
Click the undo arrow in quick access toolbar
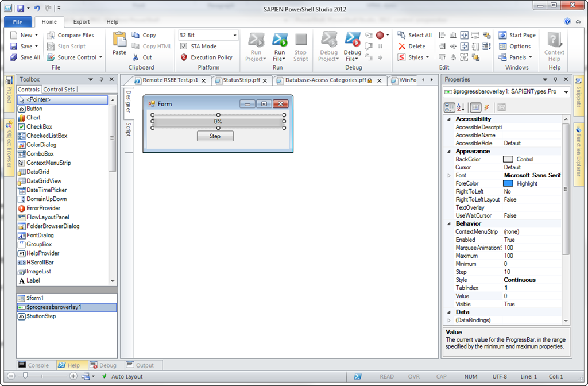pos(37,8)
